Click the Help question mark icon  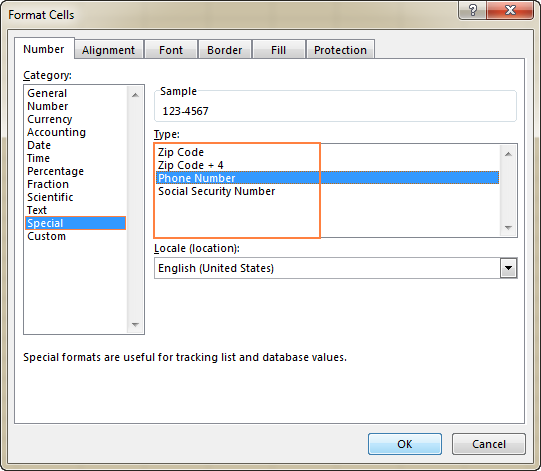point(472,10)
